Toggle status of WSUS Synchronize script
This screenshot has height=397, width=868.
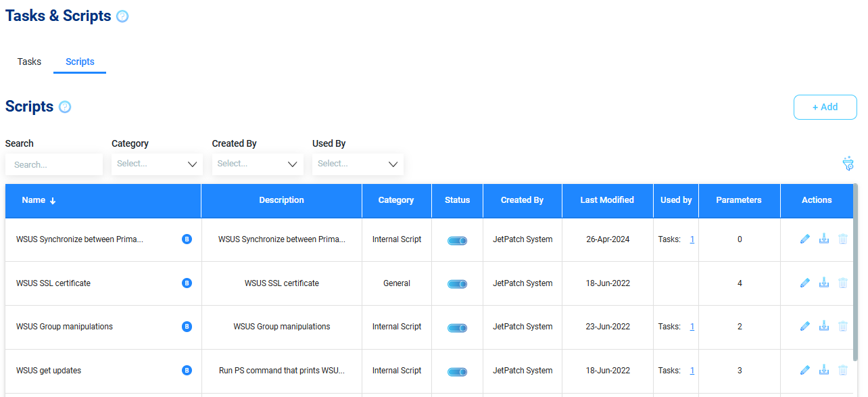(x=457, y=240)
